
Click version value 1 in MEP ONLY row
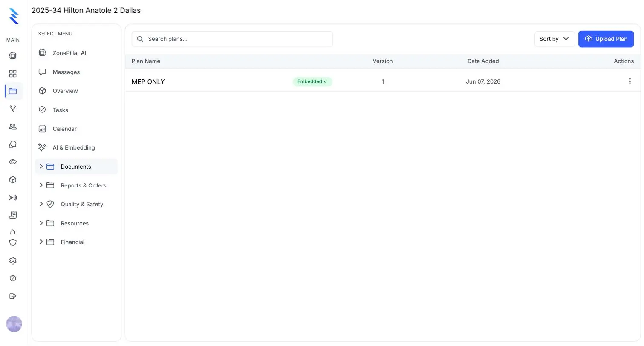[383, 81]
